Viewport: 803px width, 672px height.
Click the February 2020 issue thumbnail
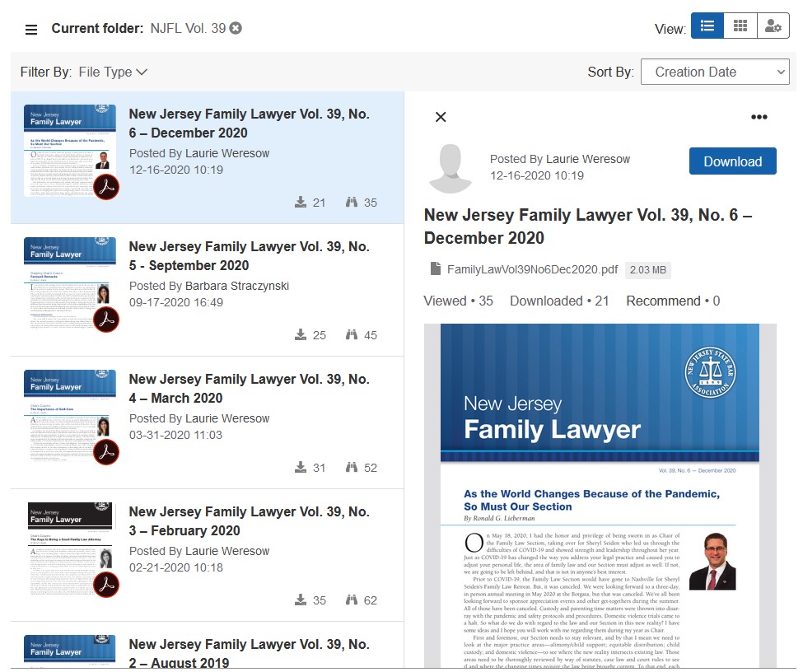click(x=70, y=548)
